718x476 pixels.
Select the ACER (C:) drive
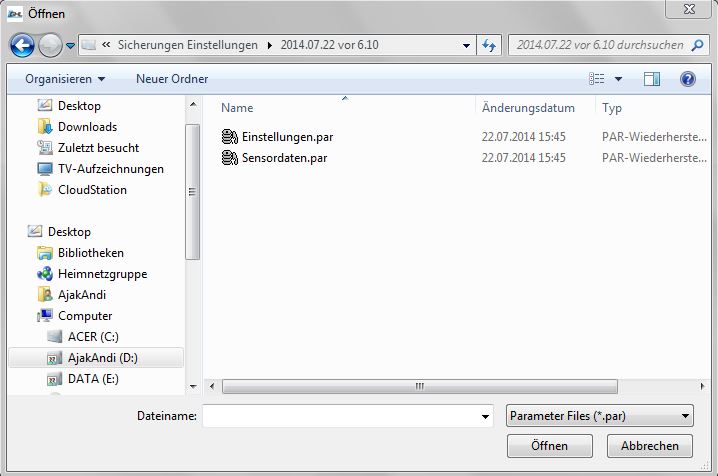point(93,337)
